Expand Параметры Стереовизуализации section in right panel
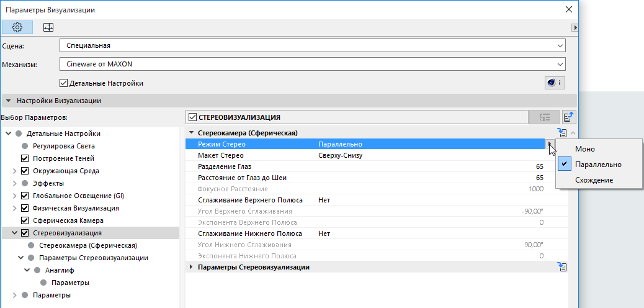The width and height of the screenshot is (644, 308). 191,267
